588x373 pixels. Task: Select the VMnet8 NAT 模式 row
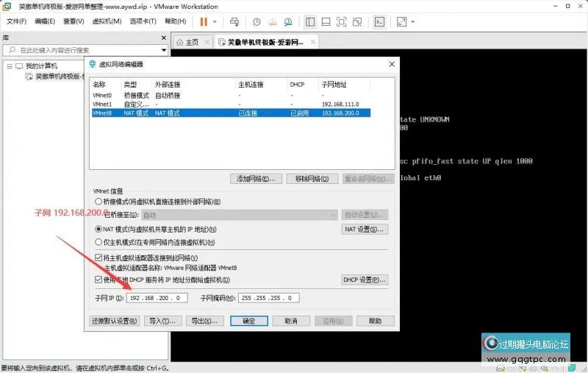click(231, 113)
